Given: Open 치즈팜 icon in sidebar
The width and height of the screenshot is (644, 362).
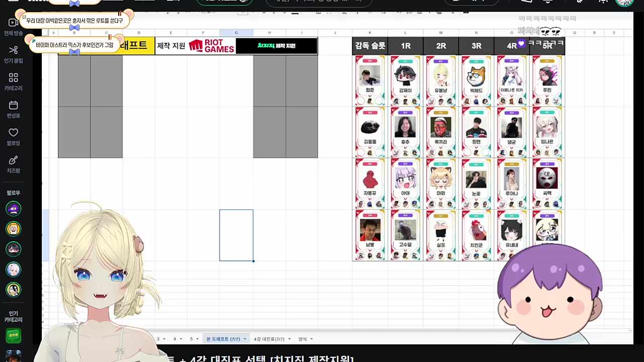Looking at the screenshot, I should [x=13, y=160].
